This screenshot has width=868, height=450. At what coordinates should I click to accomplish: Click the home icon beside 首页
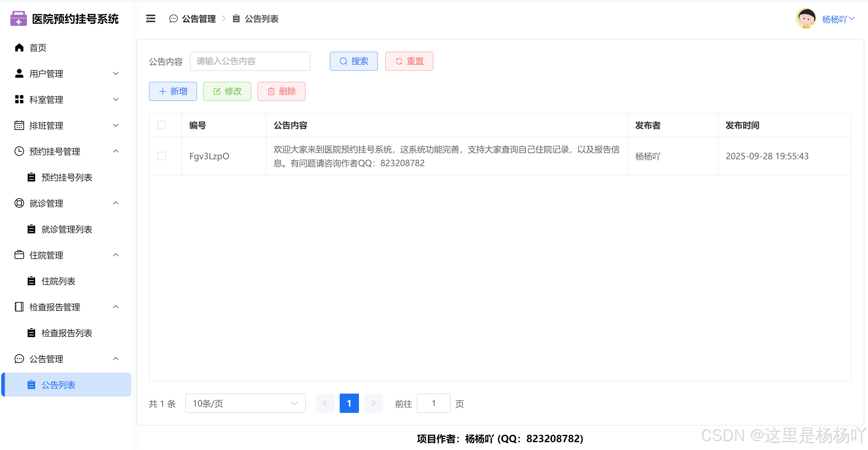coord(19,48)
